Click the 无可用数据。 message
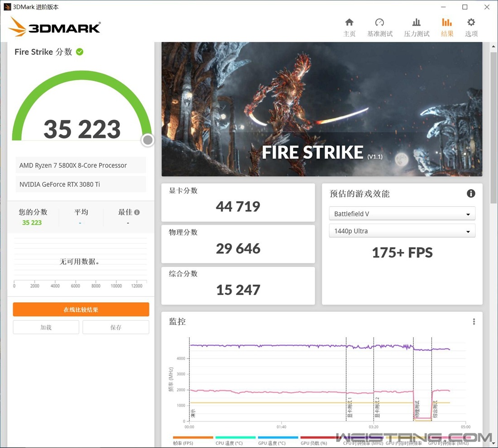Image resolution: width=498 pixels, height=448 pixels. (x=79, y=261)
